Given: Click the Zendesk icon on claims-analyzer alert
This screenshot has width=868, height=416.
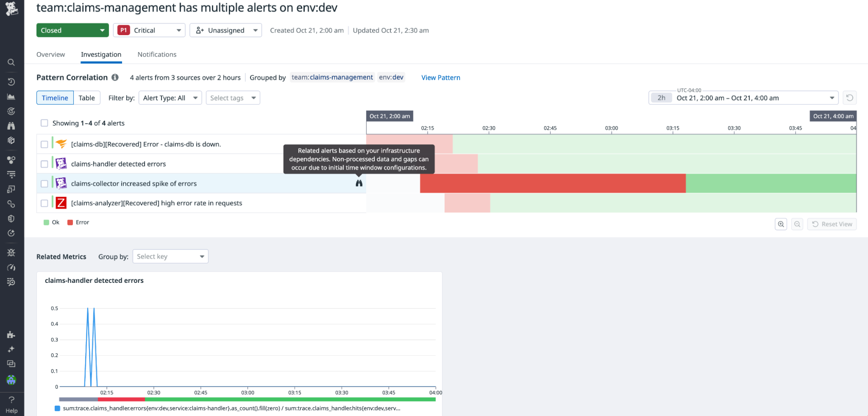Looking at the screenshot, I should click(x=61, y=203).
